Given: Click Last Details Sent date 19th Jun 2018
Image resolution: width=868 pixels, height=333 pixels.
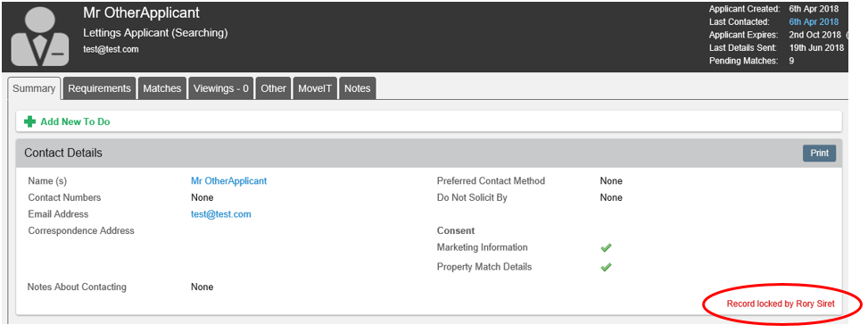Looking at the screenshot, I should (x=816, y=48).
